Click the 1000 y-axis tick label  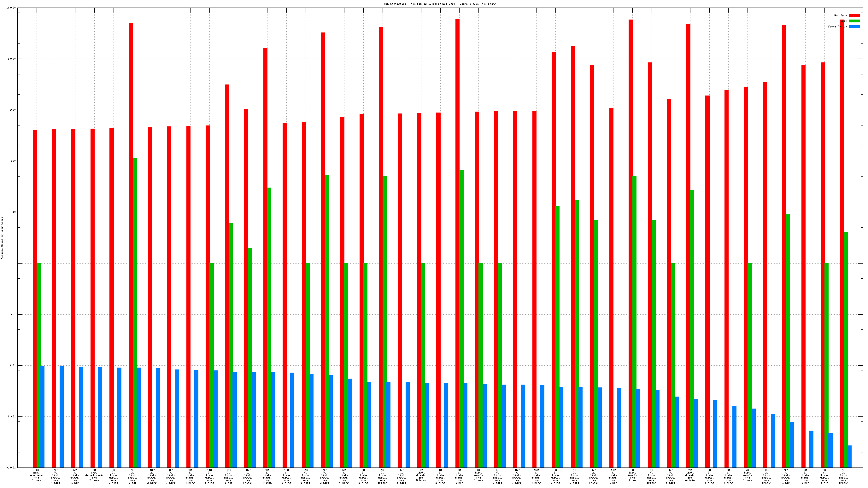13,110
